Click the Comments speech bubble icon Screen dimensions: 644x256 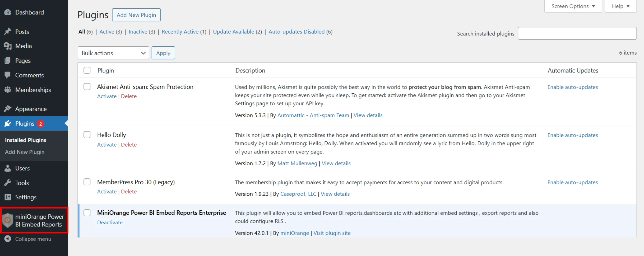point(8,75)
